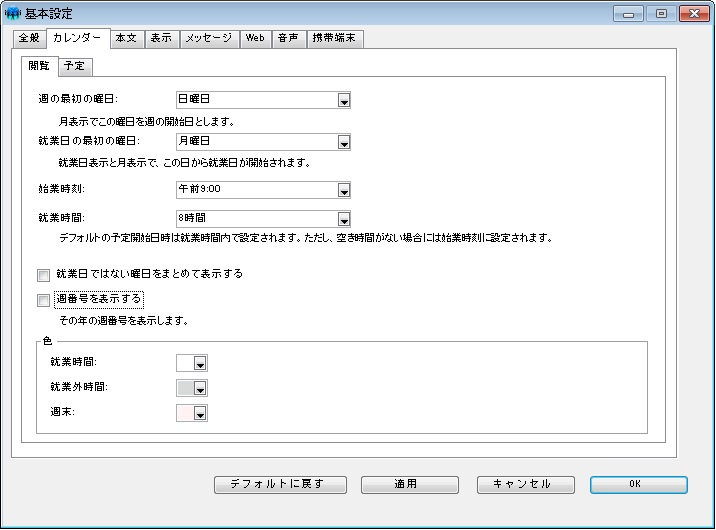Switch to the 全般 tab
The image size is (716, 530).
pyautogui.click(x=29, y=38)
